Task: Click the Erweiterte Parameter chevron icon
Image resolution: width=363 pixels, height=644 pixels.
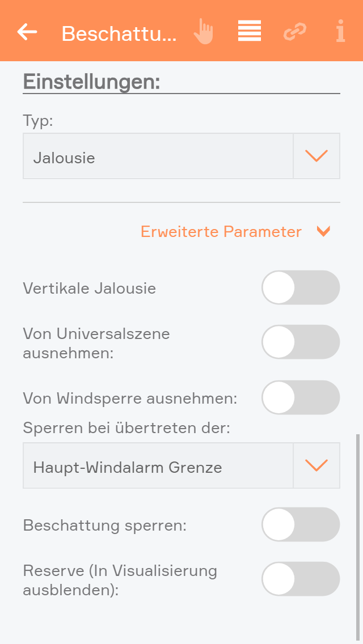Action: [x=323, y=231]
